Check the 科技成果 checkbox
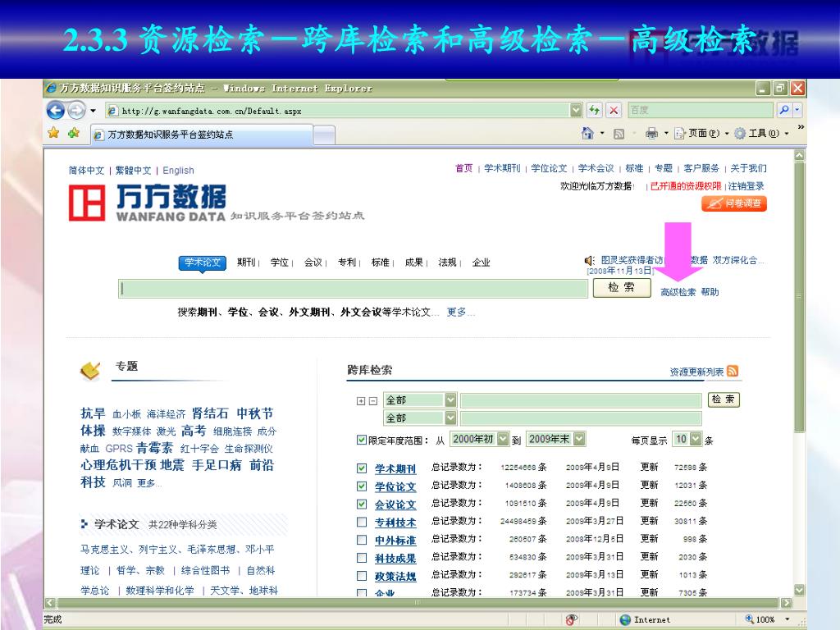Screen dimensions: 840x630 click(362, 558)
